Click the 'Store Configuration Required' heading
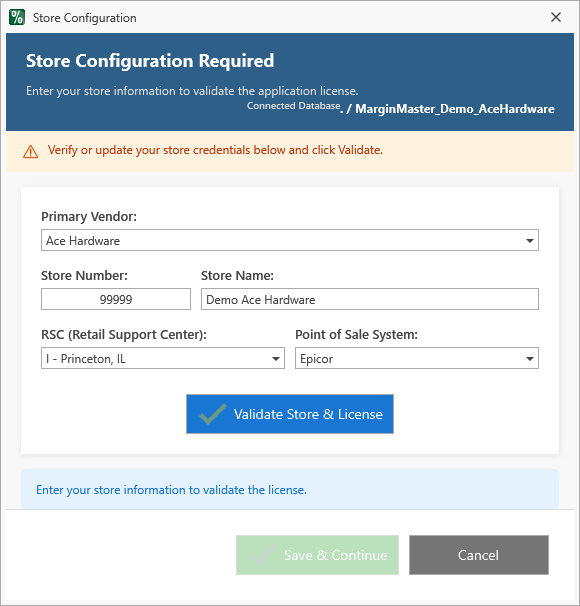Screen dimensions: 580x606 pyautogui.click(x=150, y=61)
